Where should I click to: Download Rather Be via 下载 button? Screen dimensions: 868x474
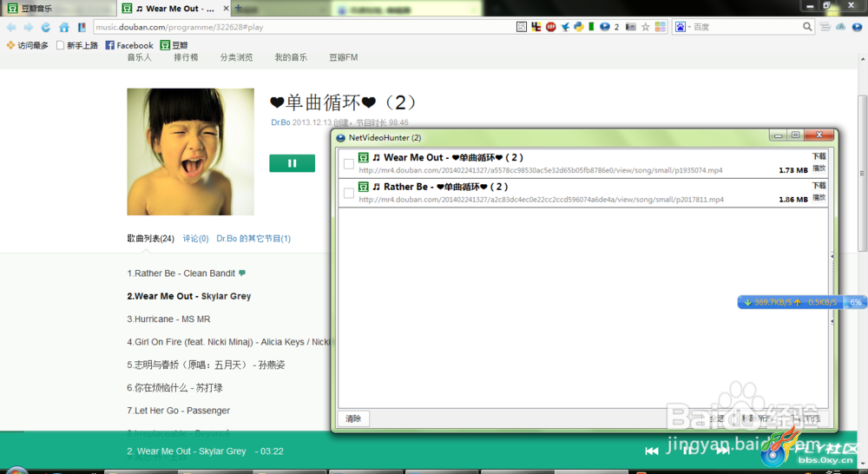[x=819, y=186]
